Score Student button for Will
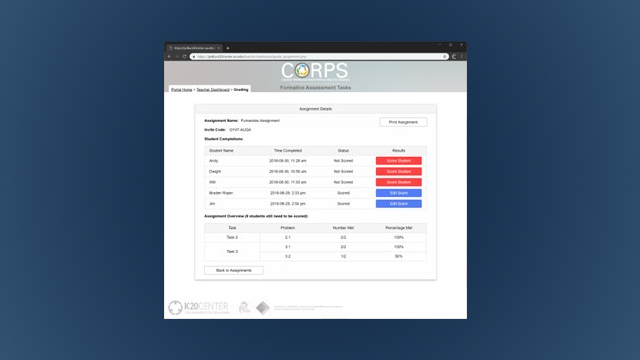 tap(399, 182)
